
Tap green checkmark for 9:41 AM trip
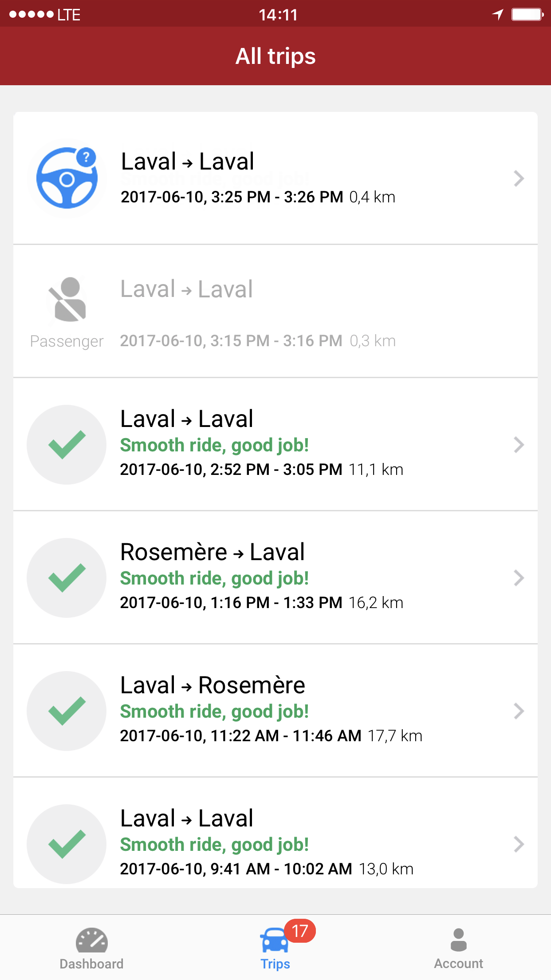click(67, 844)
